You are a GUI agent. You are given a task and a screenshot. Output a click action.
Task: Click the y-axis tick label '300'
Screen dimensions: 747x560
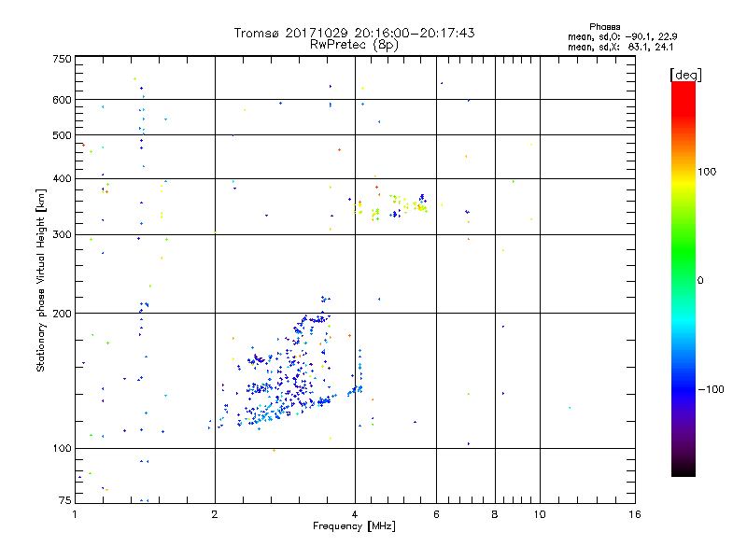(x=62, y=235)
